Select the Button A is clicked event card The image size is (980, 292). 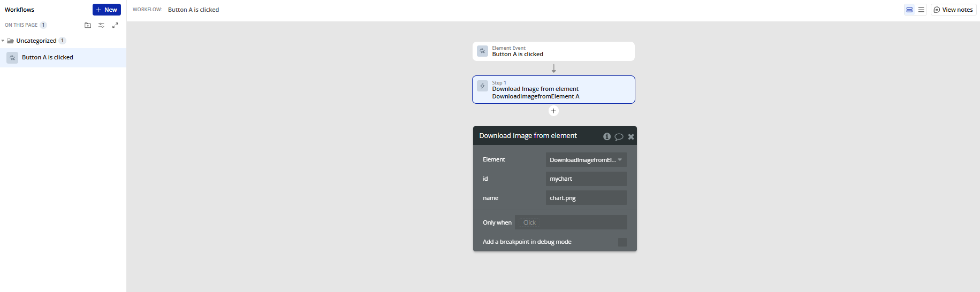pyautogui.click(x=553, y=51)
